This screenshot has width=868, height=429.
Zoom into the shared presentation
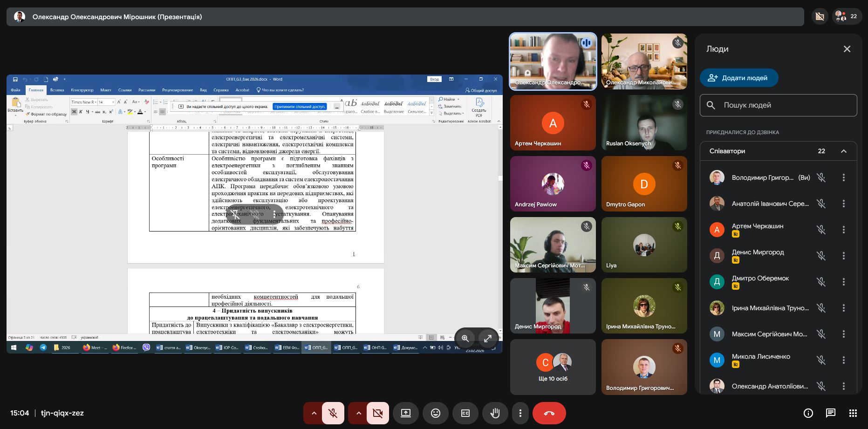coord(465,339)
